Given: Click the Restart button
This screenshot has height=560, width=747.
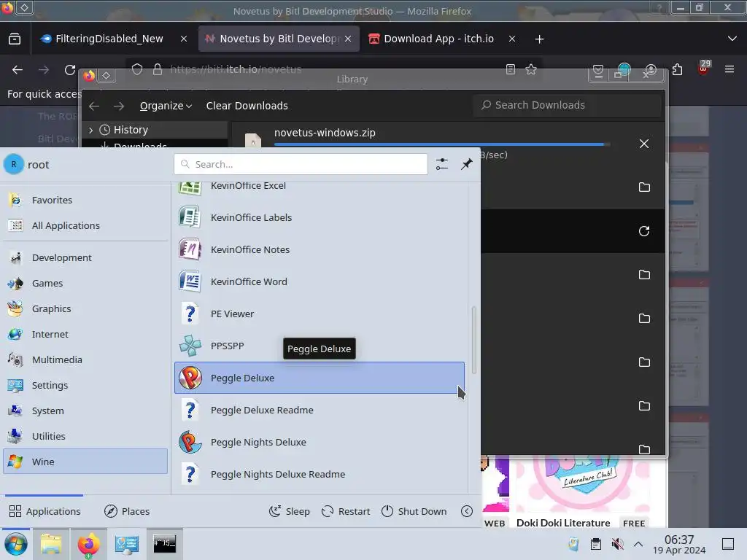Looking at the screenshot, I should (346, 511).
